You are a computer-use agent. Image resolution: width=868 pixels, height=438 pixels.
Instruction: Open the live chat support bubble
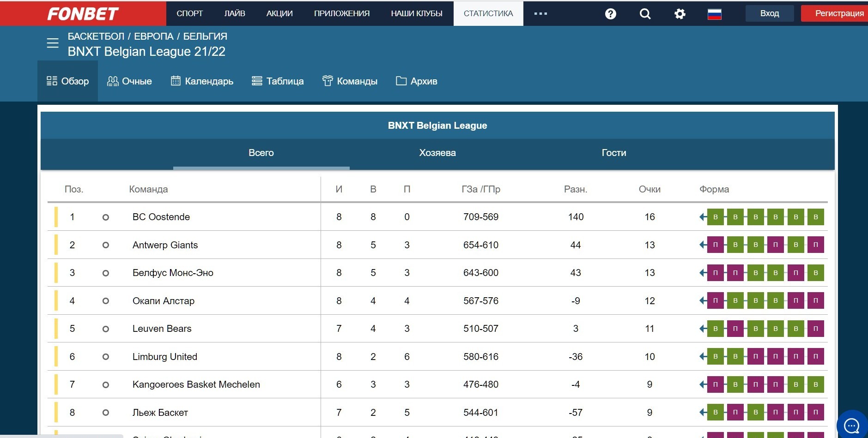[851, 425]
